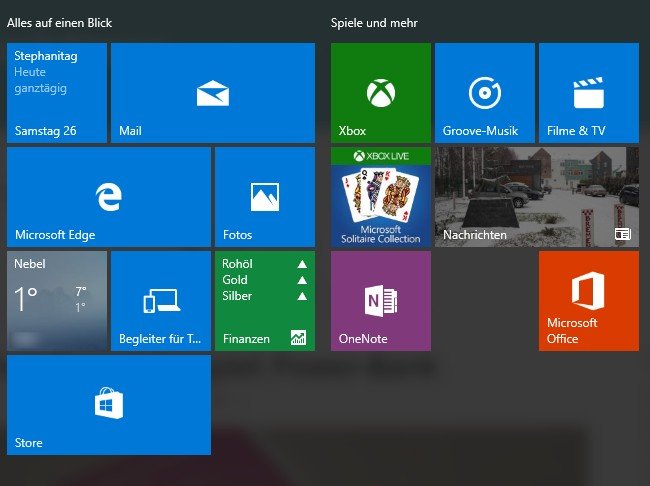The height and width of the screenshot is (486, 650).
Task: Open the Begleiter für Telefon tile
Action: click(x=161, y=301)
